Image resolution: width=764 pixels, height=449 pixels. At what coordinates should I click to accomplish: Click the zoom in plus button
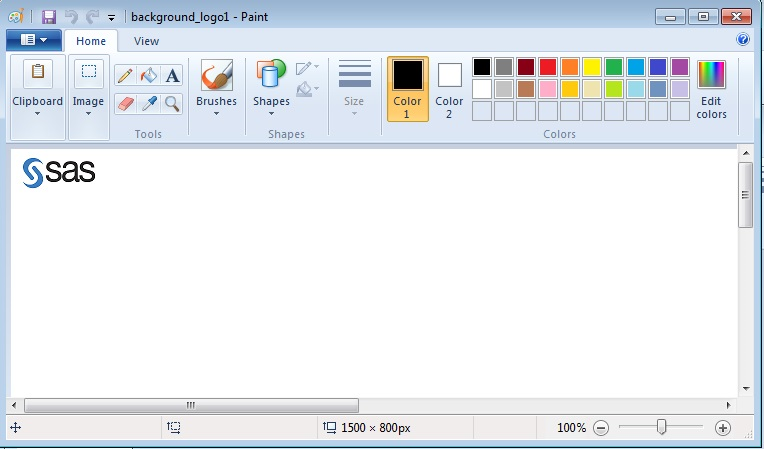pyautogui.click(x=723, y=428)
